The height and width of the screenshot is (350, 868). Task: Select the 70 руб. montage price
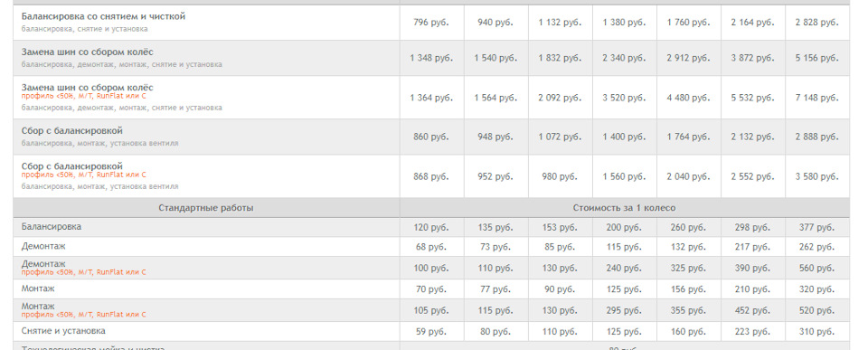tap(432, 289)
